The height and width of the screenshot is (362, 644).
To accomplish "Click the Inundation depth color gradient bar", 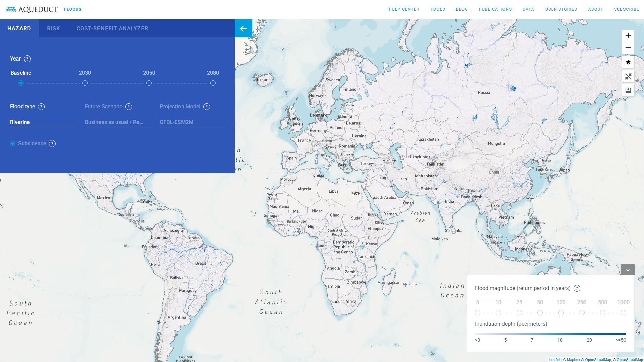I will pos(550,334).
